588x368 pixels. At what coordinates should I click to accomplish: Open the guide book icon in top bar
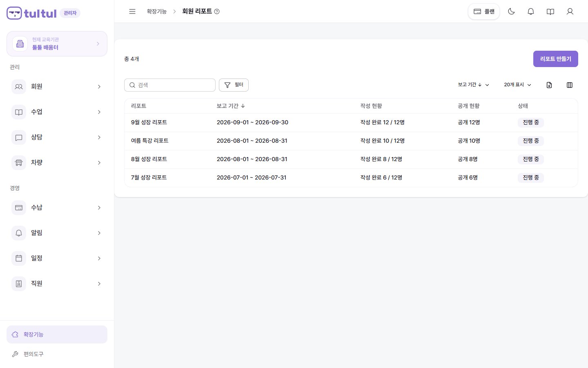[550, 11]
